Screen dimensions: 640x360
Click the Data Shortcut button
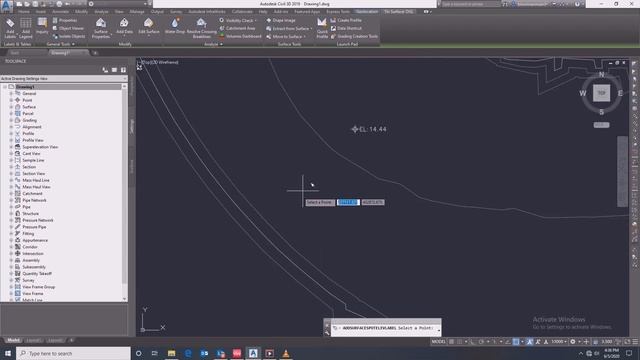coord(346,28)
